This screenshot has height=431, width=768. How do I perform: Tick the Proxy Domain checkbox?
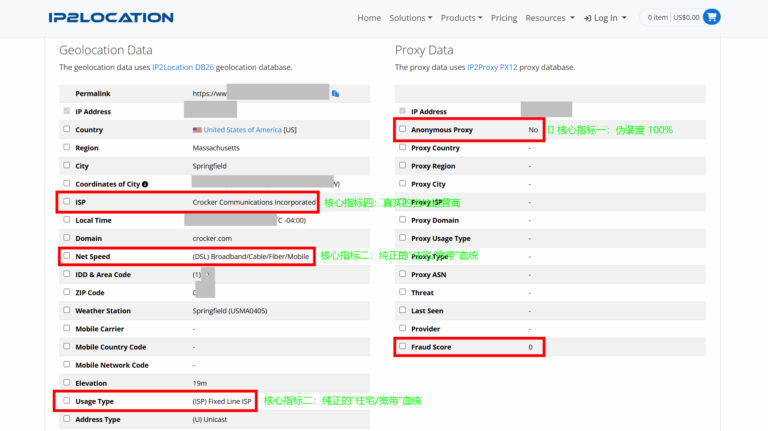point(403,219)
